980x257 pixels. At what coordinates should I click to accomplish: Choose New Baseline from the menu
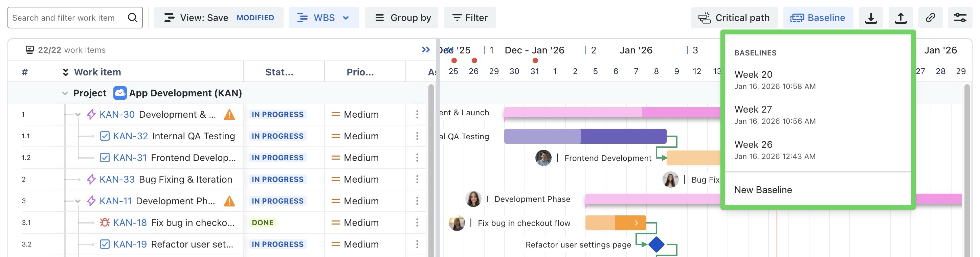pyautogui.click(x=763, y=190)
